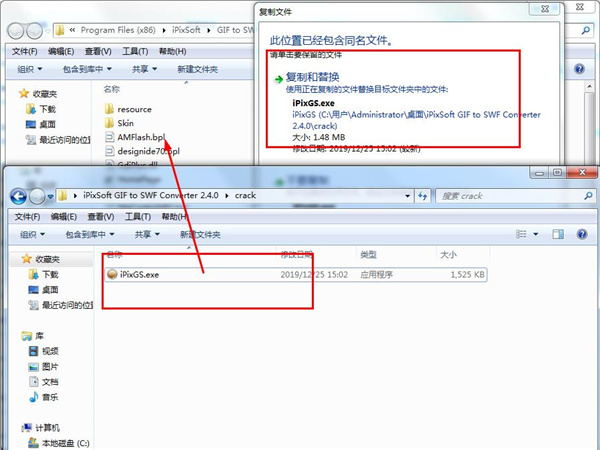600x450 pixels.
Task: Select iPixGS.exe file in crack folder
Action: pyautogui.click(x=295, y=274)
